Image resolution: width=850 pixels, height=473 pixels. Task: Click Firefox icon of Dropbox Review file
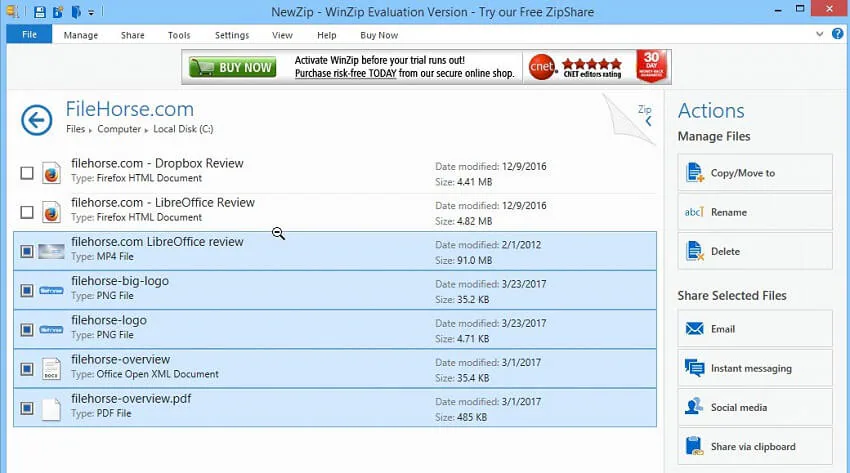(51, 173)
